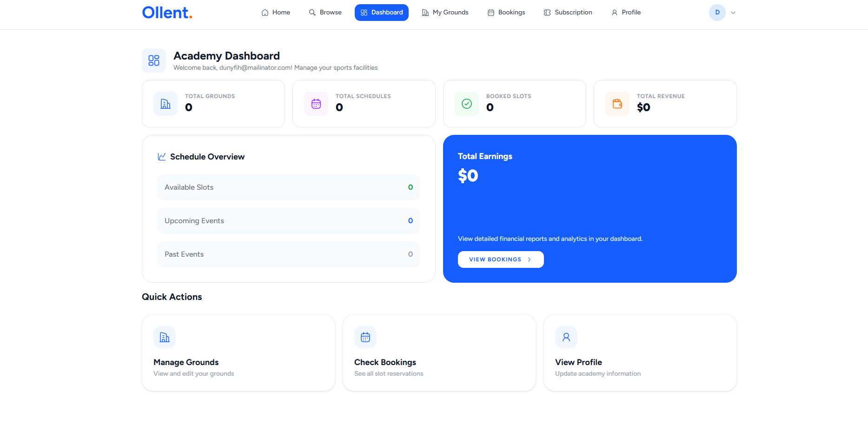Screen dimensions: 868x432
Task: Click the Browse magnifier icon in navbar
Action: coord(312,13)
